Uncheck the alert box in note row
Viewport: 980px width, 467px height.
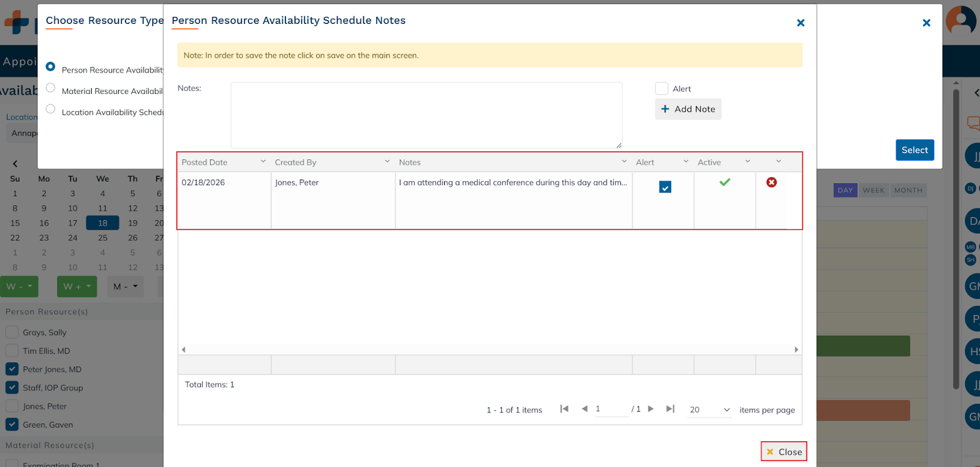(x=665, y=187)
